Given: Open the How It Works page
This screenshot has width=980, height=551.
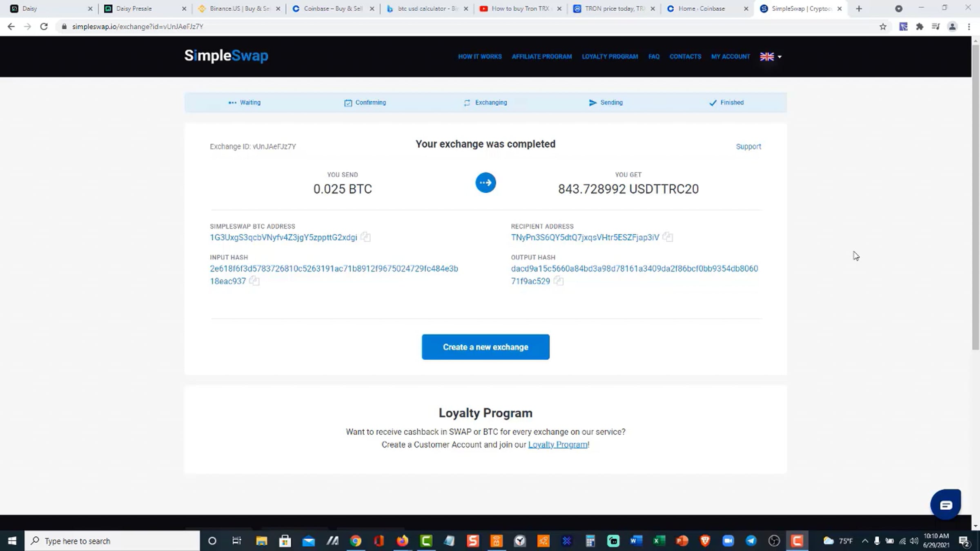Looking at the screenshot, I should [x=480, y=57].
